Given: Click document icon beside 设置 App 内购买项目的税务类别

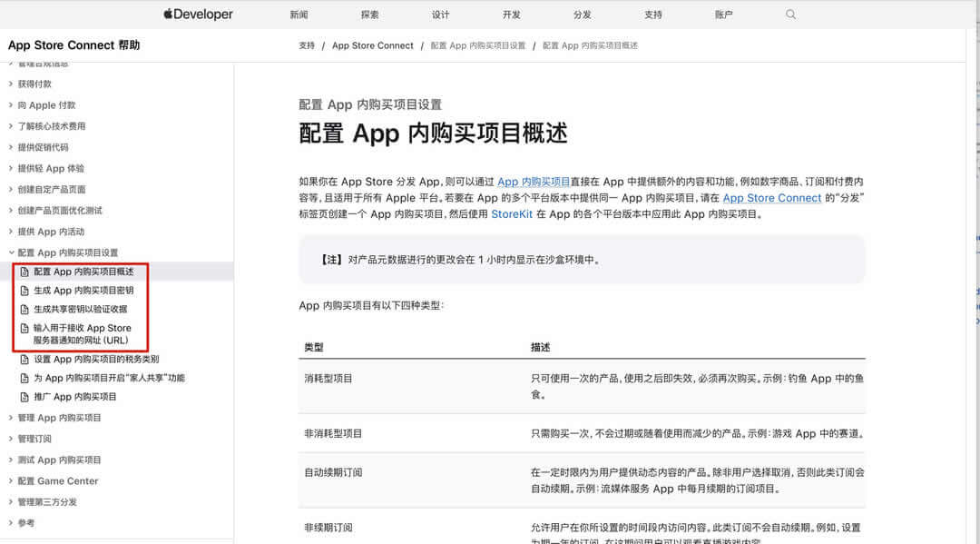Looking at the screenshot, I should coord(24,360).
